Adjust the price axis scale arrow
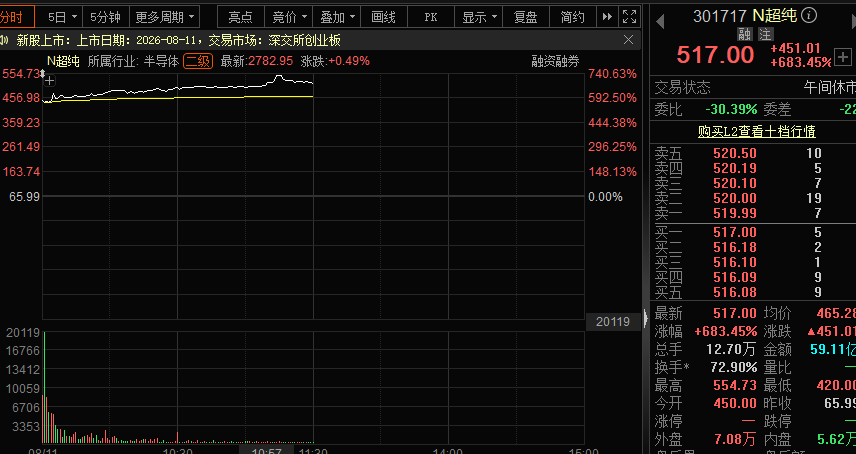Viewport: 856px width, 454px height. [x=43, y=73]
